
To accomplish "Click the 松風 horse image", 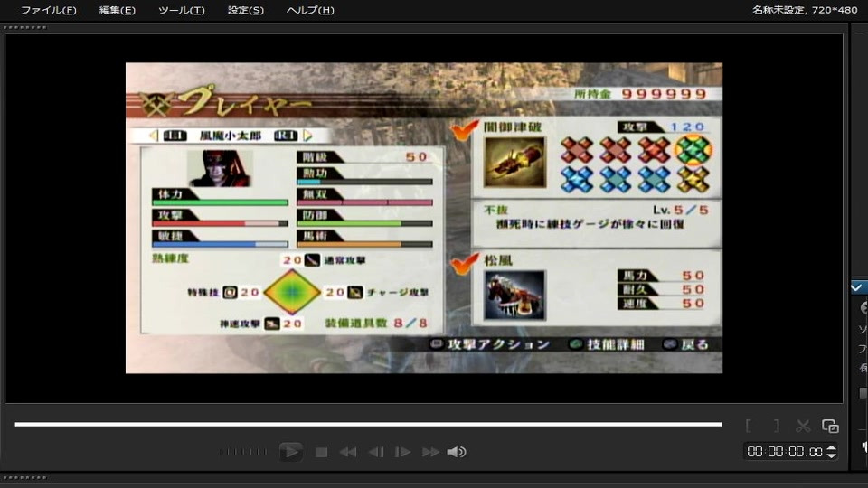I will 514,295.
